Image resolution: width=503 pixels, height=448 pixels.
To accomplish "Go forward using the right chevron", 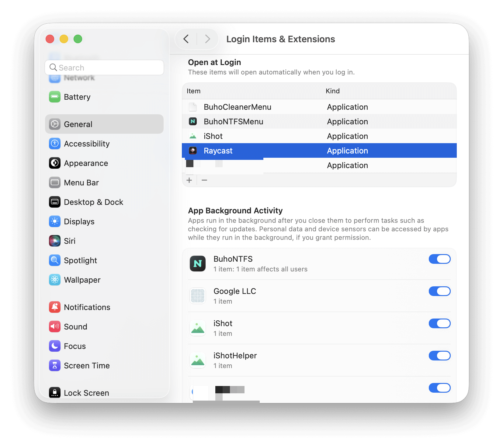I will (207, 39).
